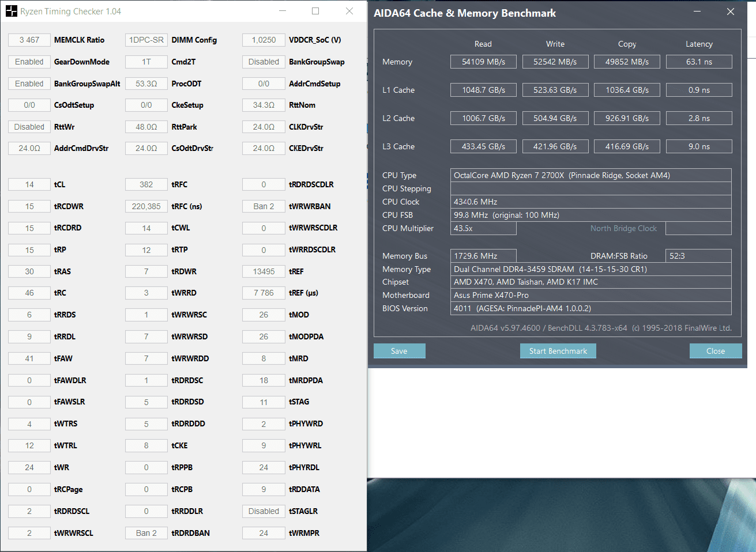The height and width of the screenshot is (552, 756).
Task: Click the Chipset AMD X470 field
Action: pyautogui.click(x=591, y=282)
